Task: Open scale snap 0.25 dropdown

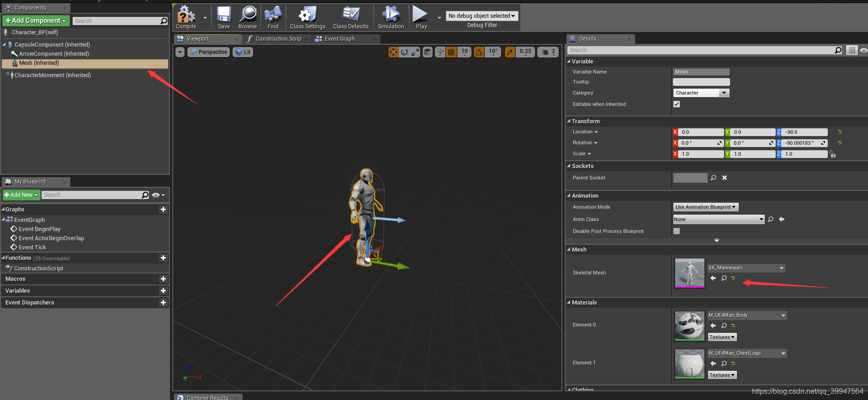Action: coord(525,52)
